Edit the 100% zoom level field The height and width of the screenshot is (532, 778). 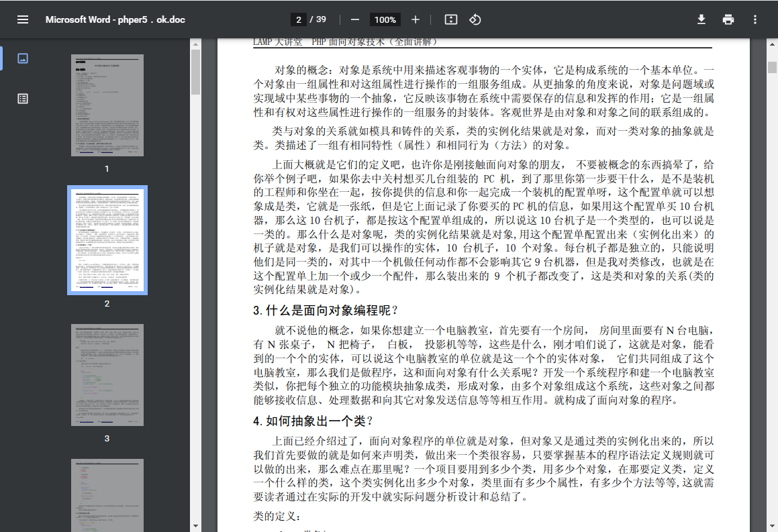pos(385,20)
